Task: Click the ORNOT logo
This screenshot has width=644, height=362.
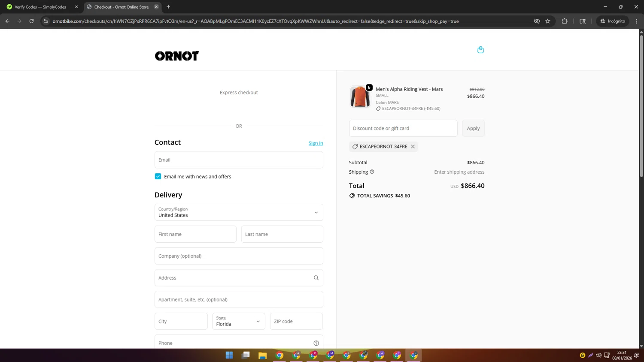Action: click(x=177, y=56)
